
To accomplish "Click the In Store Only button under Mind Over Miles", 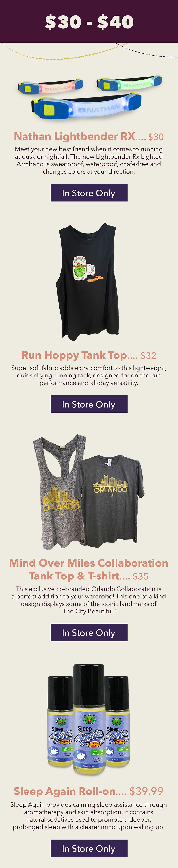I will (89, 632).
